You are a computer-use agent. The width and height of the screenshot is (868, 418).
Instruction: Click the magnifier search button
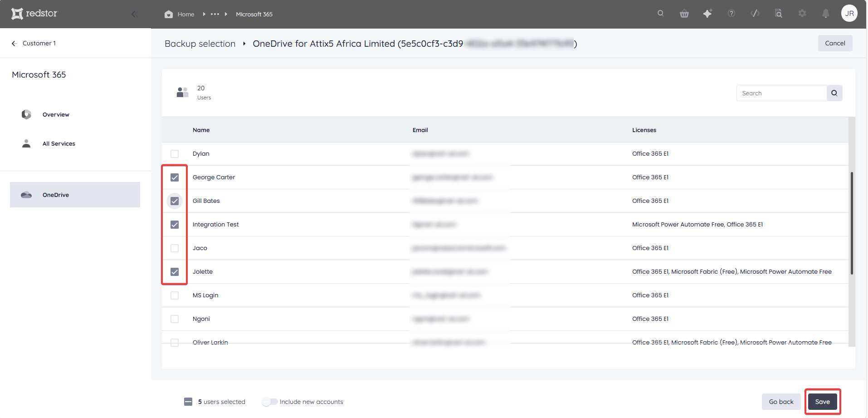(x=834, y=93)
